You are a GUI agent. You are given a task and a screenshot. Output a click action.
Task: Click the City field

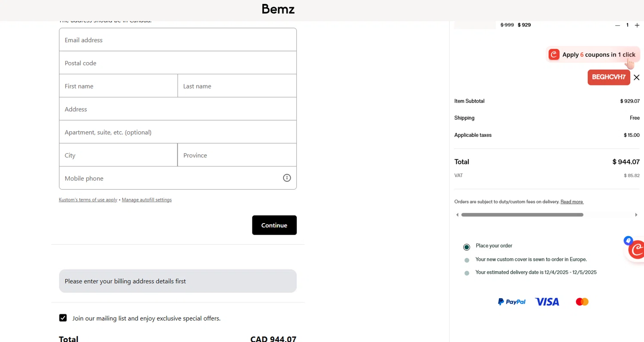pyautogui.click(x=118, y=155)
